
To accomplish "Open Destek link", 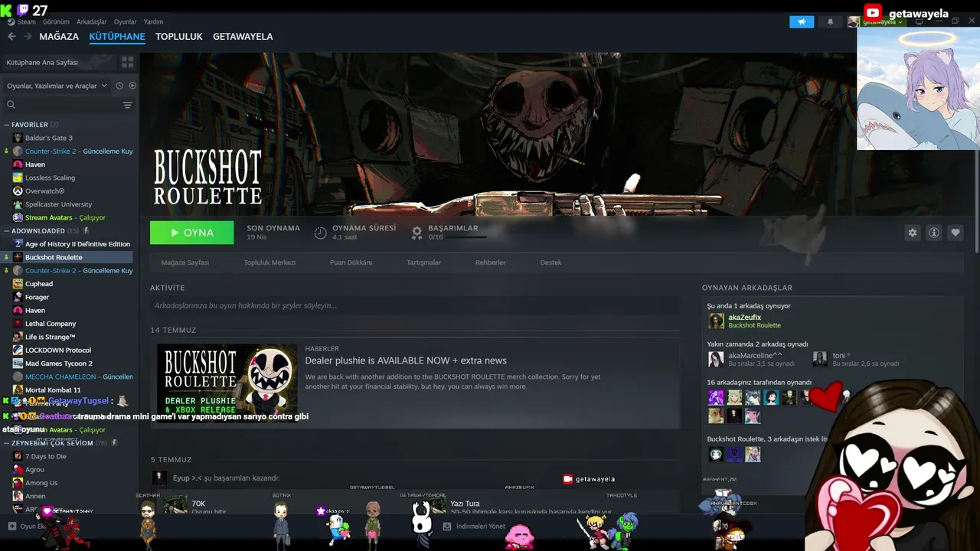I will point(550,262).
